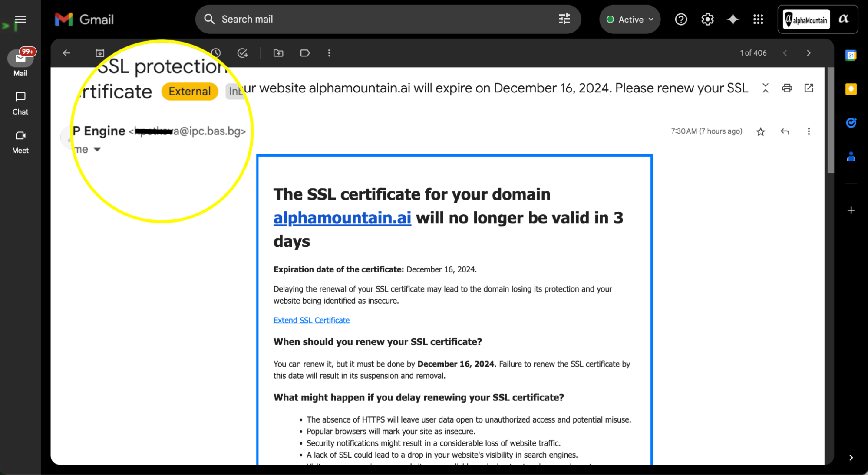
Task: Expand recipient details next to 'me'
Action: 97,150
